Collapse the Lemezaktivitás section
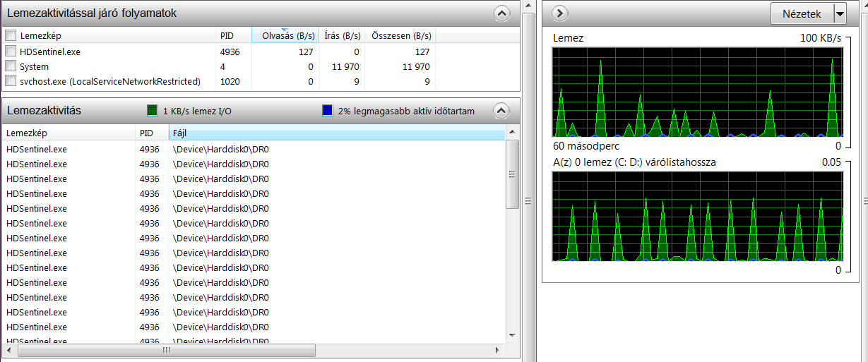 501,111
